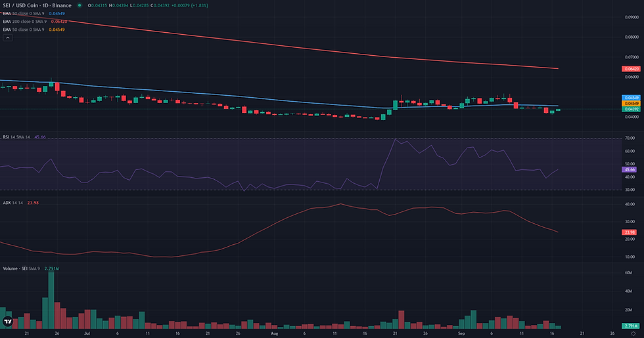Viewport: 644px width, 338px height.
Task: Click the 20M volume scale label
Action: click(x=628, y=310)
